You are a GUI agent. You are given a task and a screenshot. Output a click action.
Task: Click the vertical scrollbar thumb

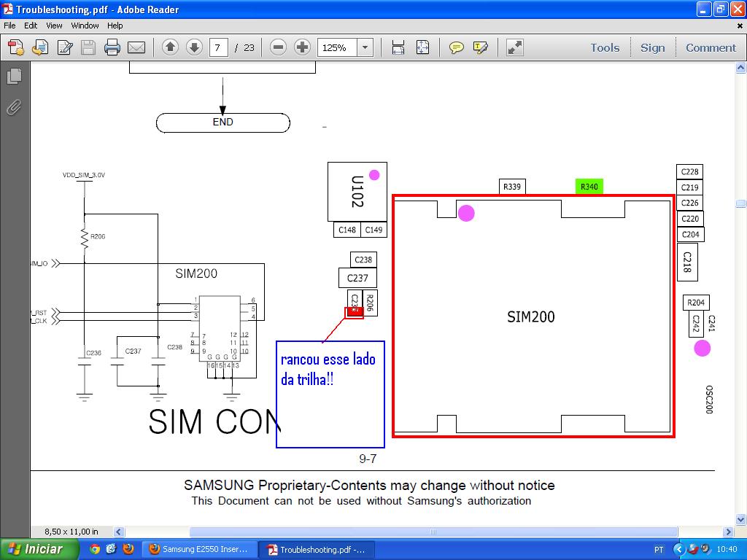point(741,204)
